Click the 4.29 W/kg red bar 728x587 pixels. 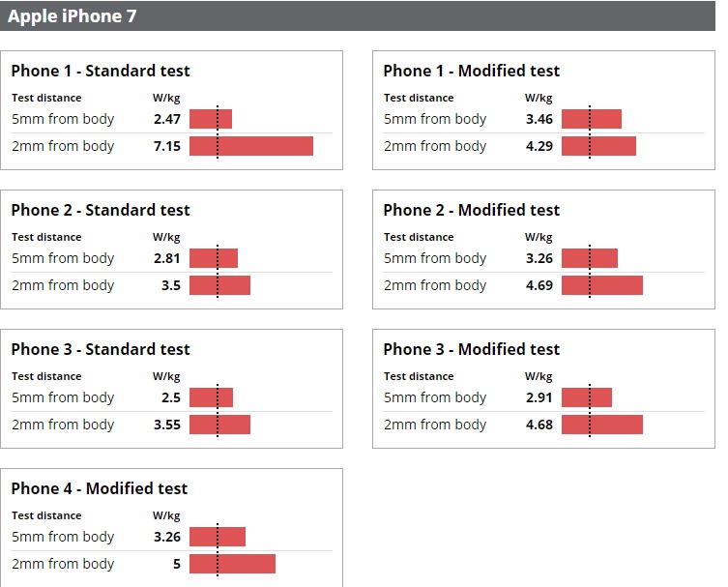[598, 146]
